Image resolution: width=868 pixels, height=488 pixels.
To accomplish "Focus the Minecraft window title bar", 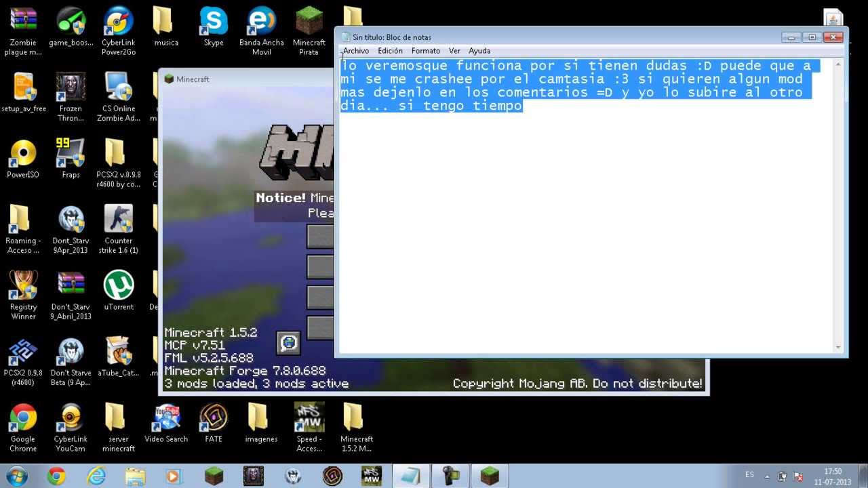I will pyautogui.click(x=248, y=79).
